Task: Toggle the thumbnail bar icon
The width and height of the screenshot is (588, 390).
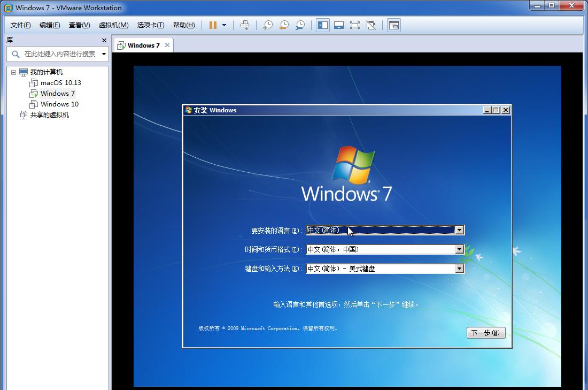Action: coord(339,25)
